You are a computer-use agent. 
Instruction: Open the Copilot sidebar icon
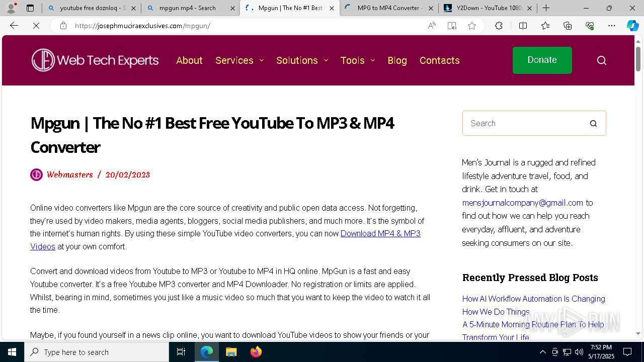click(x=632, y=26)
